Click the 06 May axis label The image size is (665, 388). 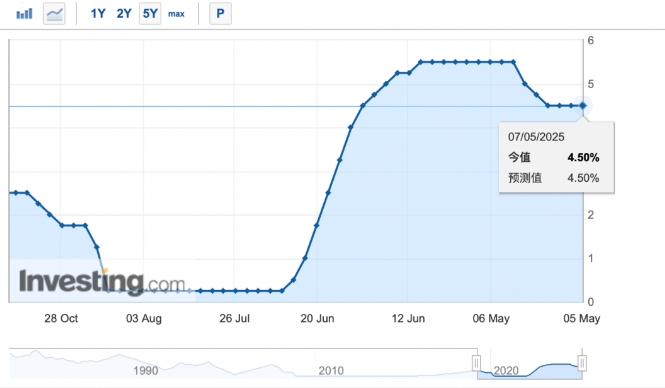pyautogui.click(x=491, y=318)
